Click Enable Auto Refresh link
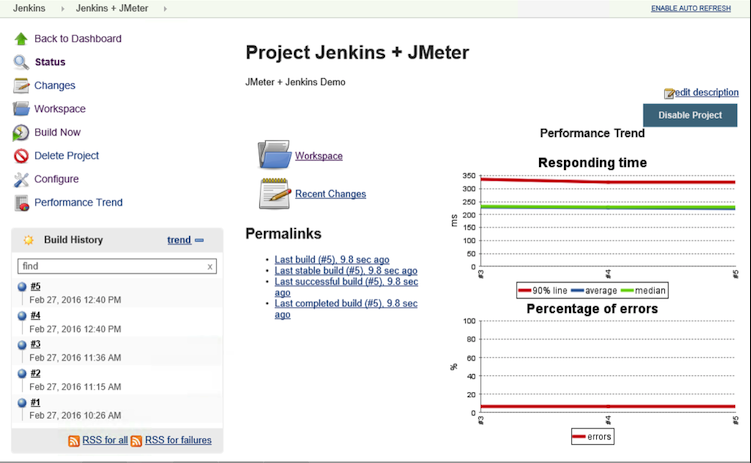 point(691,9)
